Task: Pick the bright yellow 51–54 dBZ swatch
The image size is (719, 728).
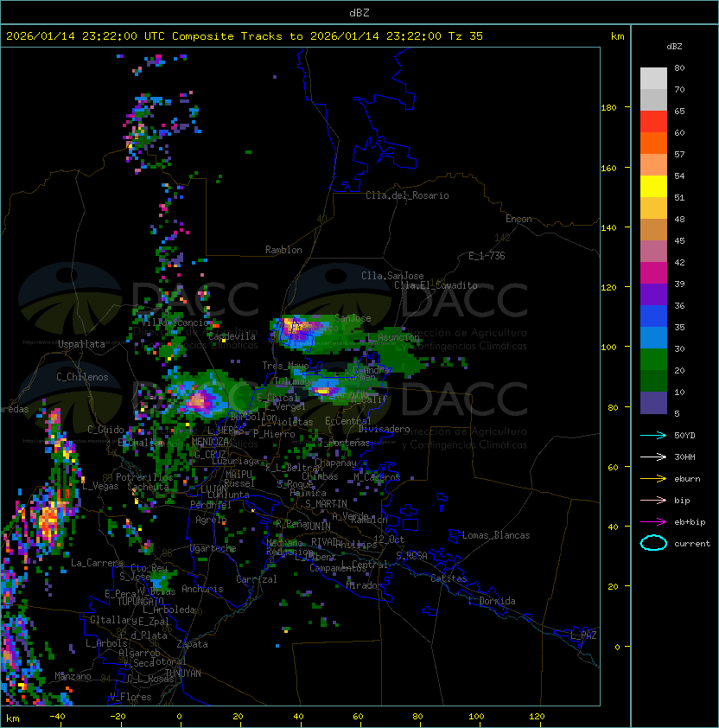Action: coord(653,186)
